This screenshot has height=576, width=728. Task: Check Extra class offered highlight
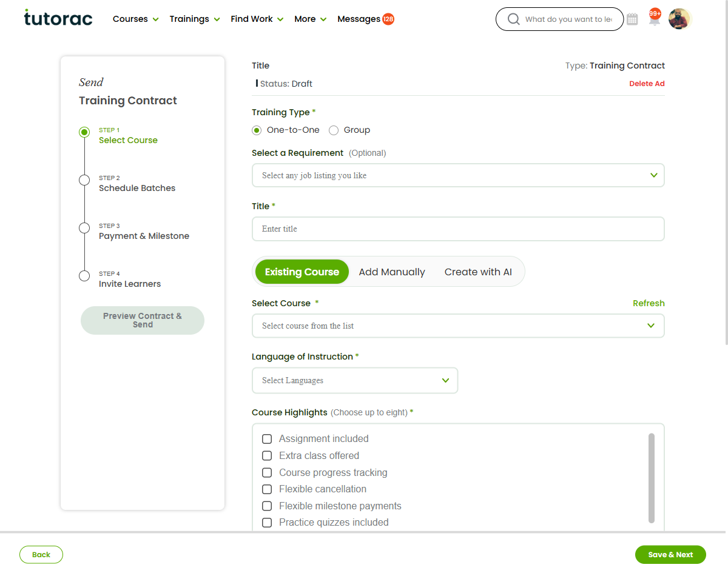(x=266, y=456)
